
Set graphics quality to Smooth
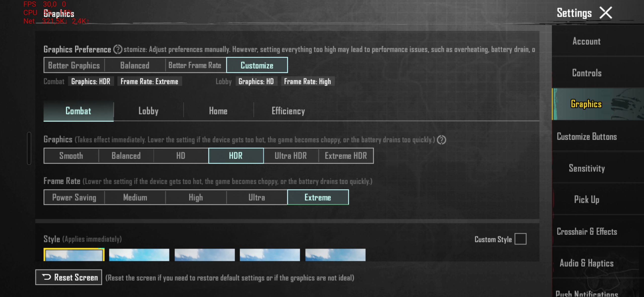pyautogui.click(x=71, y=156)
